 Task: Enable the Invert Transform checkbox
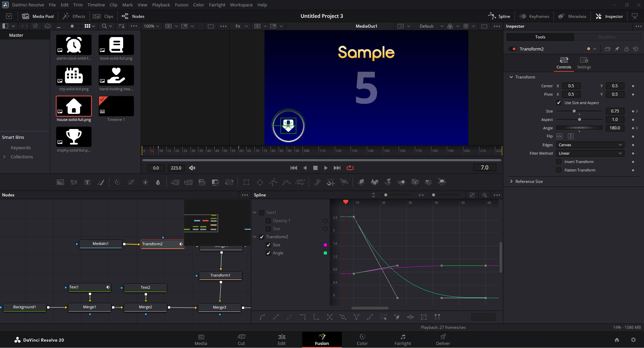click(559, 162)
